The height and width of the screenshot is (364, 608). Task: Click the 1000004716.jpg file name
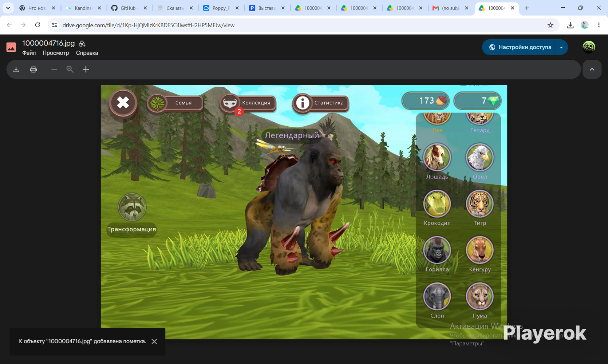pyautogui.click(x=48, y=43)
